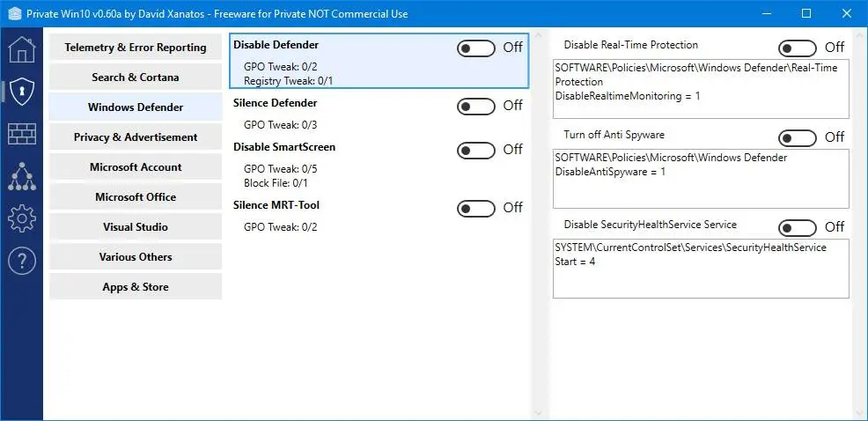Go to Privacy & Advertisement section
The width and height of the screenshot is (868, 421).
tap(136, 137)
